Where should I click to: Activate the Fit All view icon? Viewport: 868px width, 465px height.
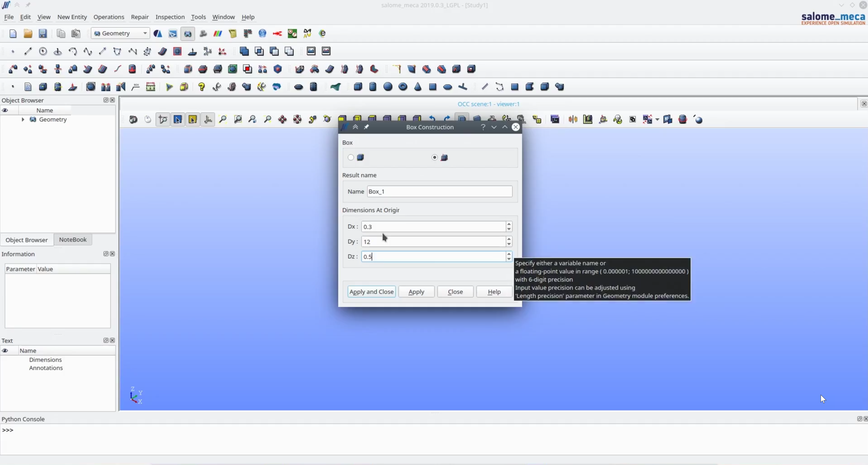223,119
